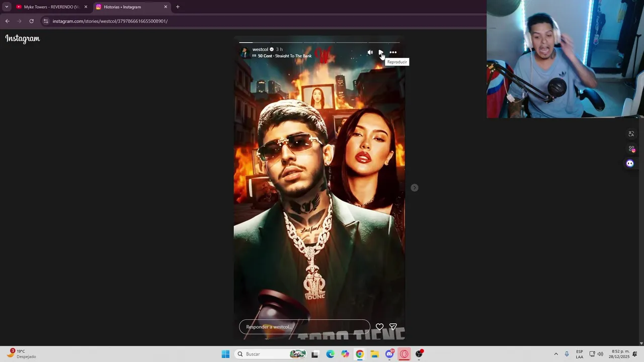Go back in browser history
The height and width of the screenshot is (362, 644).
(x=7, y=21)
